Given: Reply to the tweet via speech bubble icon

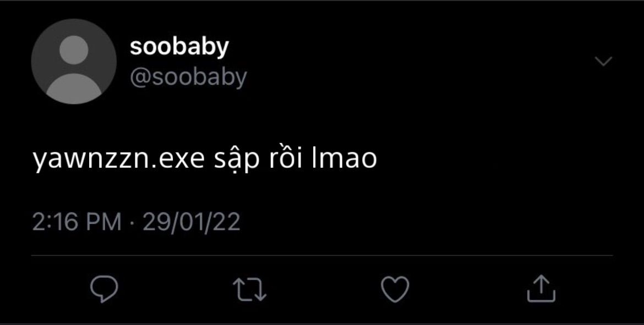Looking at the screenshot, I should click(x=104, y=289).
